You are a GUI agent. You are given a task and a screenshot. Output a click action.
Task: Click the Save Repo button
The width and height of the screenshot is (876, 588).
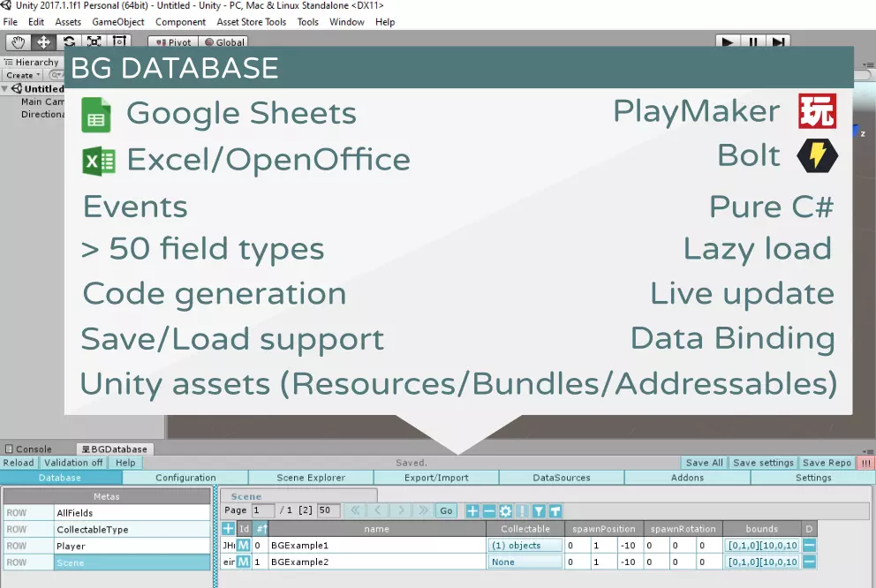coord(827,463)
